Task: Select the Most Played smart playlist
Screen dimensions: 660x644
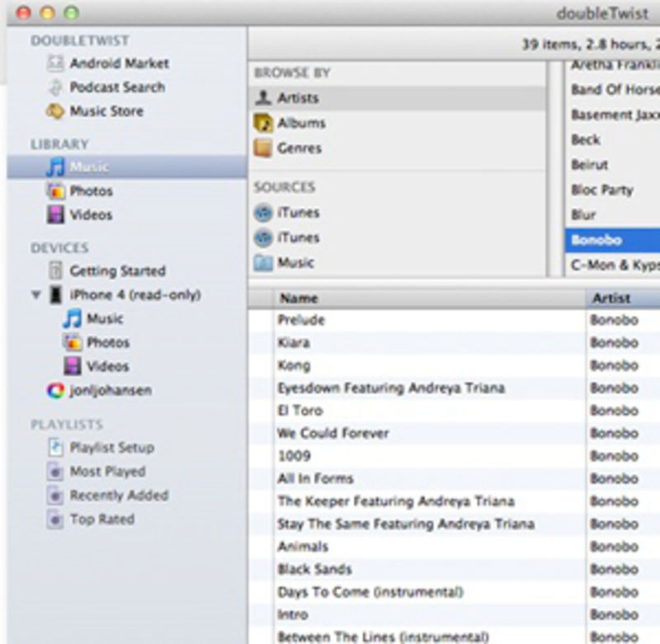Action: [106, 472]
